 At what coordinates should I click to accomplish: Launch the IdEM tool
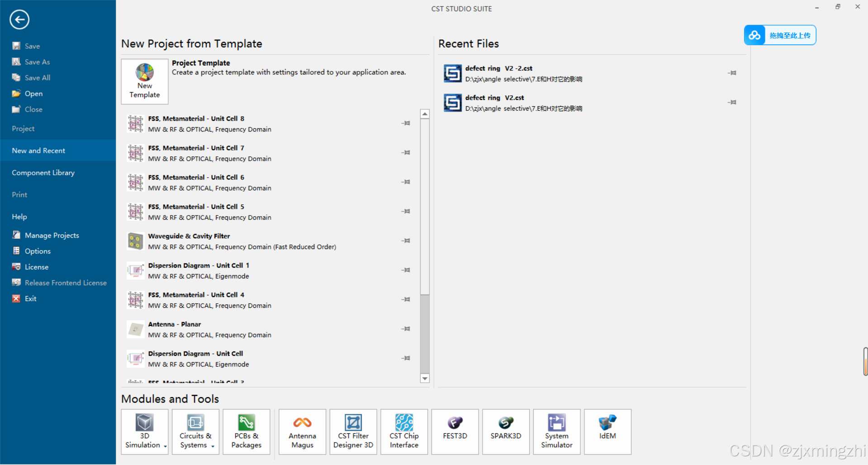click(x=607, y=432)
